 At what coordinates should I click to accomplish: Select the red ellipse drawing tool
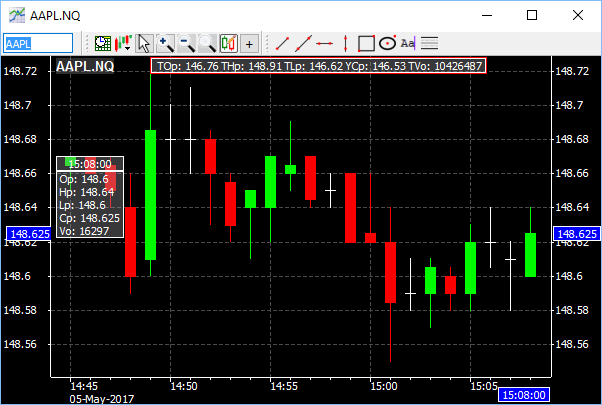(x=387, y=43)
